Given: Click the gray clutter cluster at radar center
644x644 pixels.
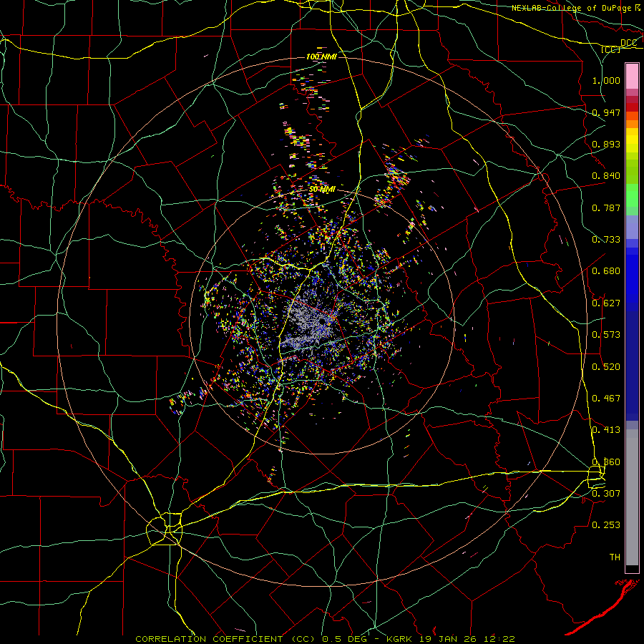Looking at the screenshot, I should 310,323.
